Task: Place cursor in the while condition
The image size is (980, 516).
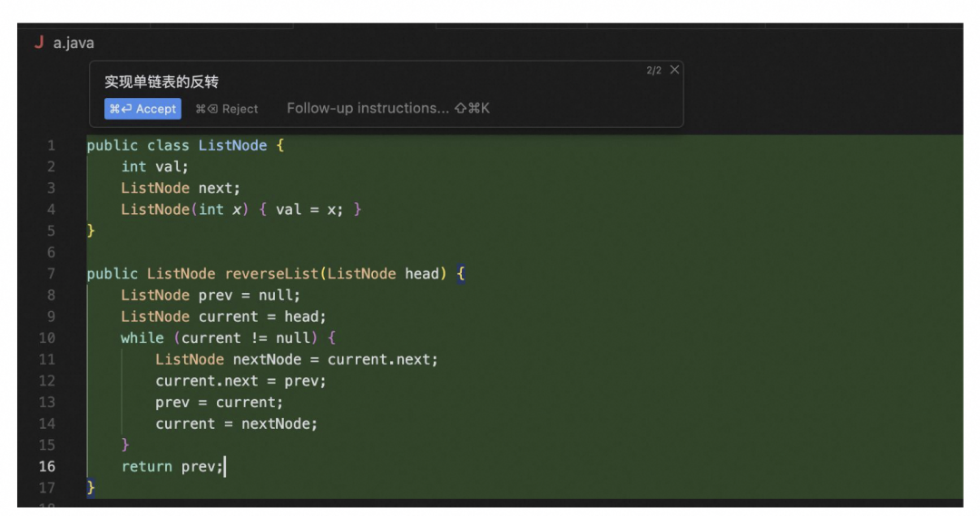Action: click(x=248, y=338)
